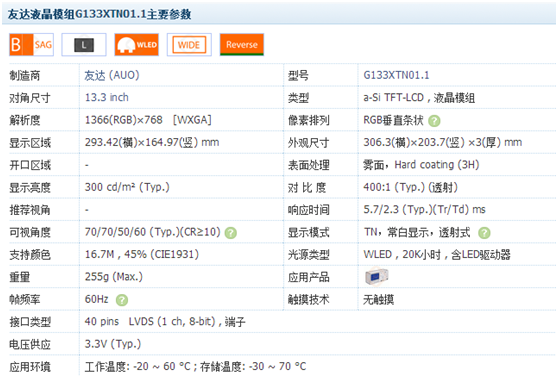Open help icon beside 60Hz frame rate
This screenshot has height=378, width=558.
[122, 300]
